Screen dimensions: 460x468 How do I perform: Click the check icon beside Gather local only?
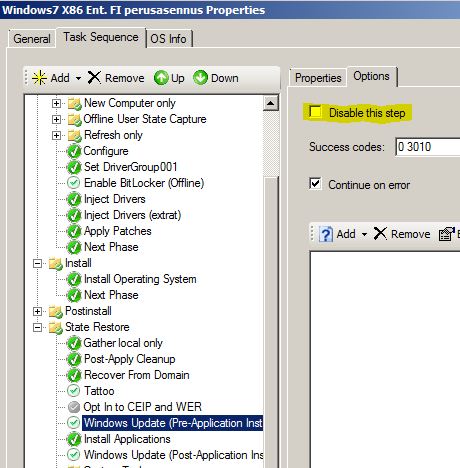tap(74, 343)
